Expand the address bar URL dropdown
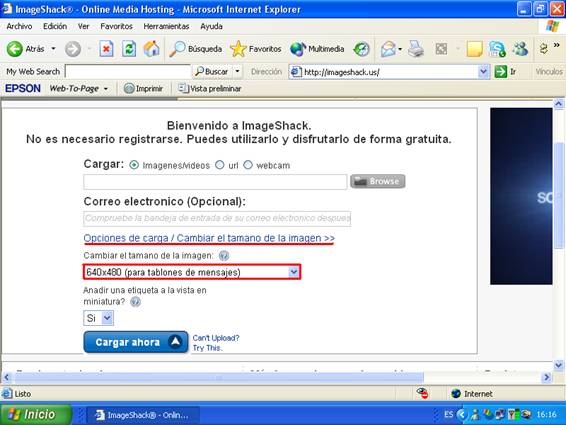The image size is (566, 425). [x=483, y=71]
